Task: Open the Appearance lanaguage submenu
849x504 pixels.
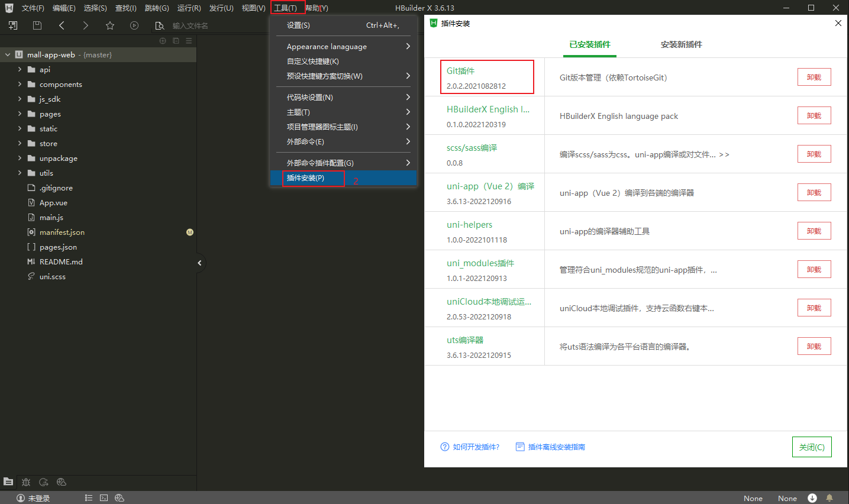Action: (x=343, y=46)
